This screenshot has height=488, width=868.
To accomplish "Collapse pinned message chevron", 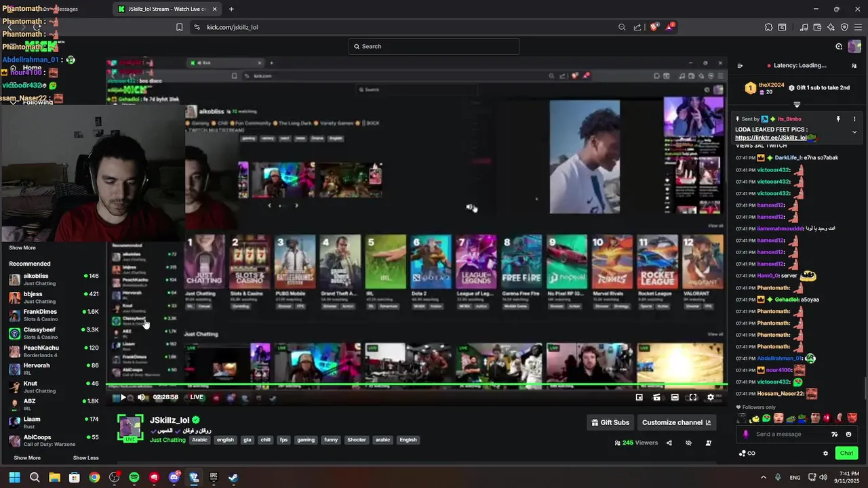I will pyautogui.click(x=854, y=131).
